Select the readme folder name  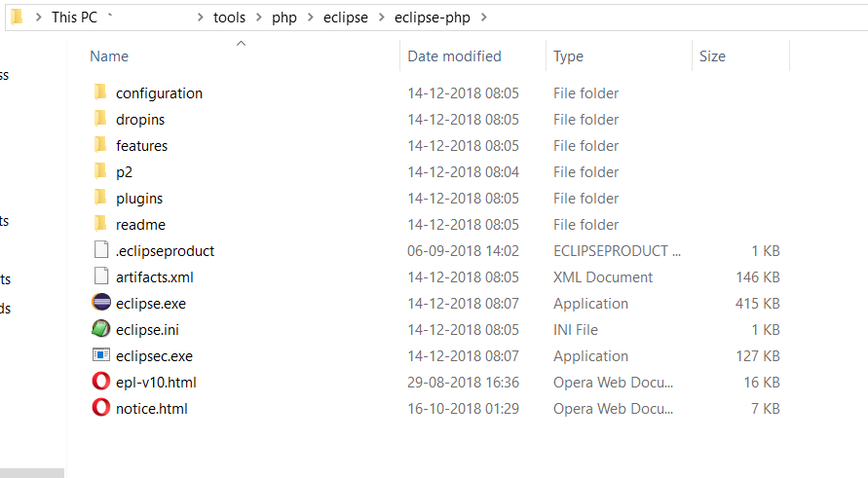(140, 225)
